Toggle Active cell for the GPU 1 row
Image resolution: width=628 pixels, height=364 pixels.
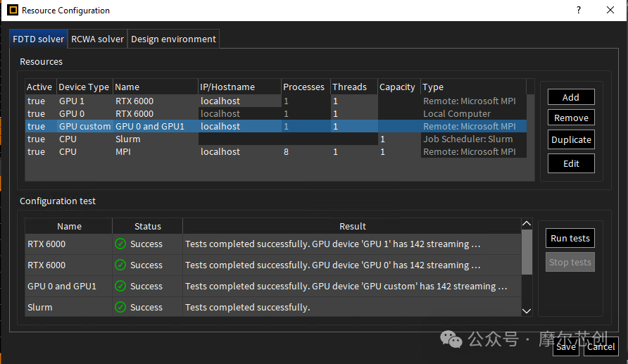[36, 101]
